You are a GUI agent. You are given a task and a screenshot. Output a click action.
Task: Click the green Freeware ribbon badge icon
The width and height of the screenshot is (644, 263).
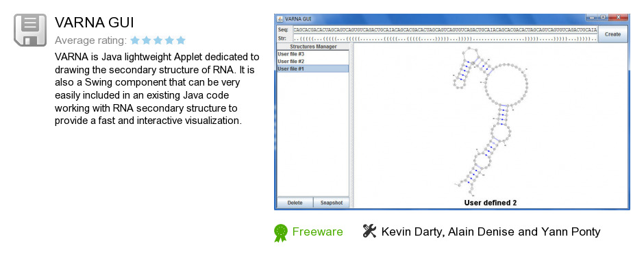click(x=280, y=233)
